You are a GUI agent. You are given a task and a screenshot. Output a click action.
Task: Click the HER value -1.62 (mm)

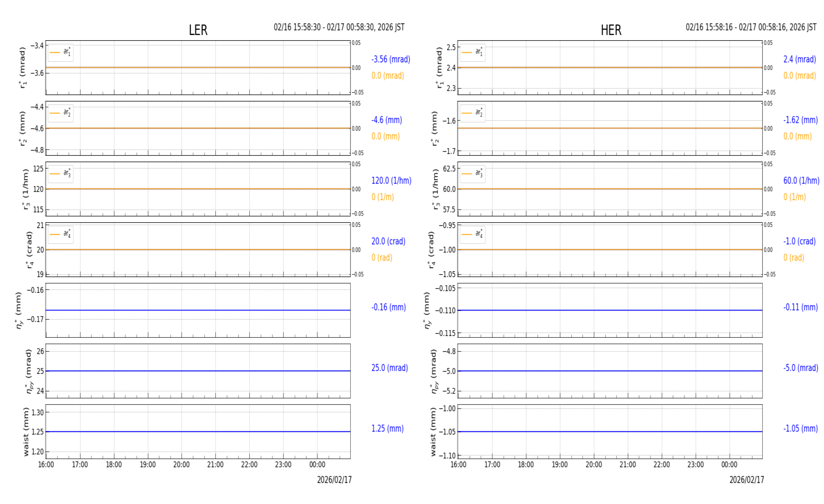tap(801, 120)
